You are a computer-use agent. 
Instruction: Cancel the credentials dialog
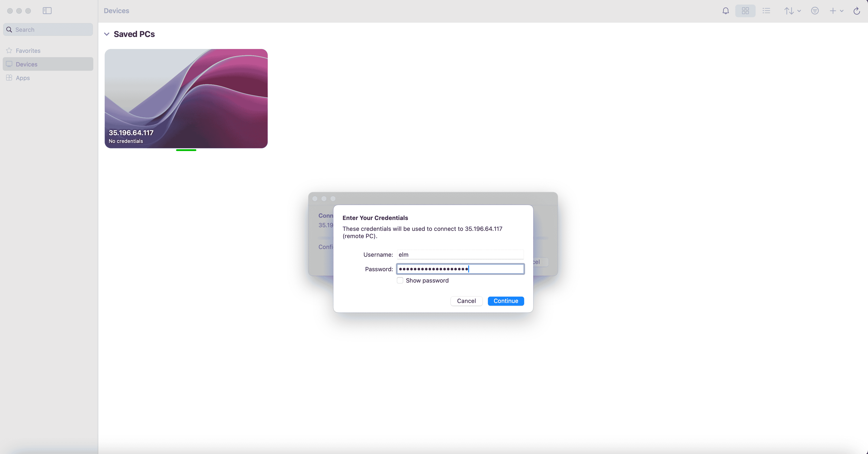[466, 301]
